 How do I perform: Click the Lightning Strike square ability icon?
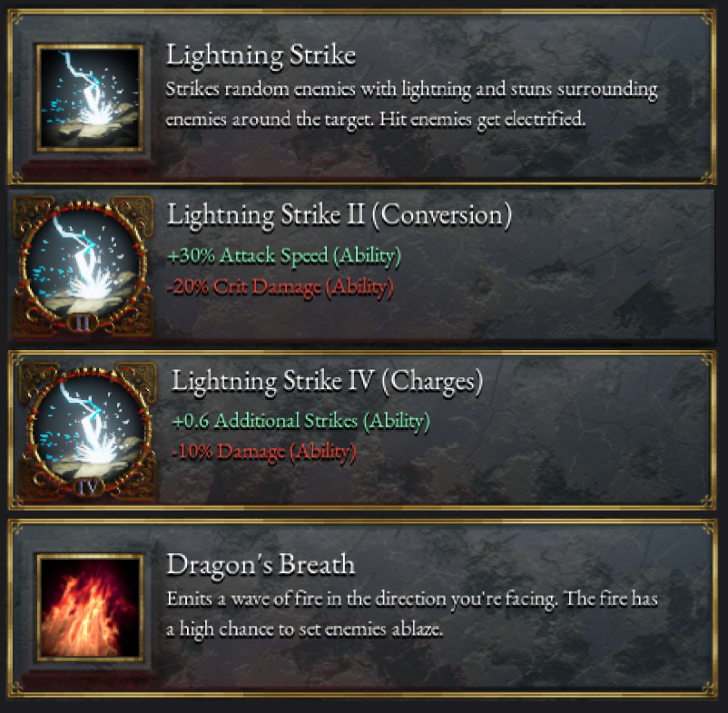(x=90, y=98)
